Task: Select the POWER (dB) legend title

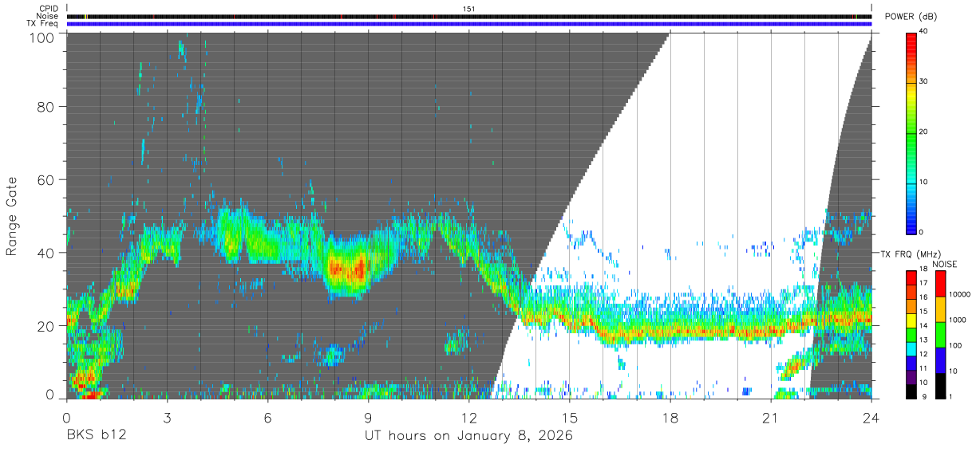Action: [911, 17]
